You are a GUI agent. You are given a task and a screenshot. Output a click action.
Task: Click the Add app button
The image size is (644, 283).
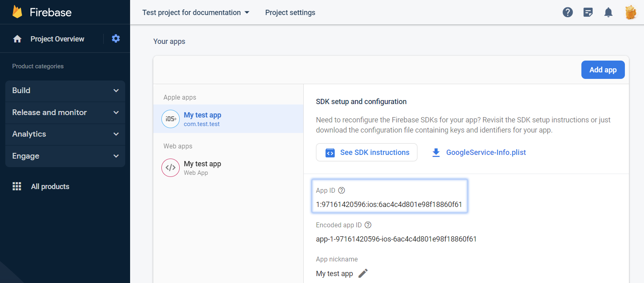[603, 70]
